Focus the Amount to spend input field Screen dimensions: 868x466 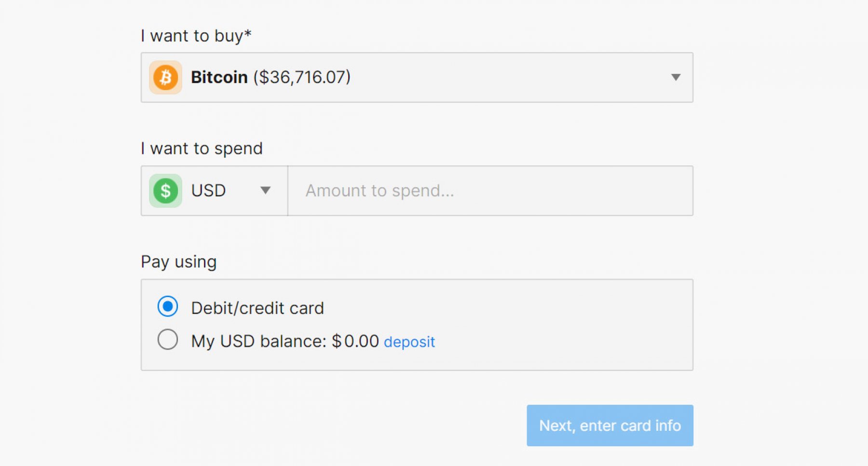490,191
